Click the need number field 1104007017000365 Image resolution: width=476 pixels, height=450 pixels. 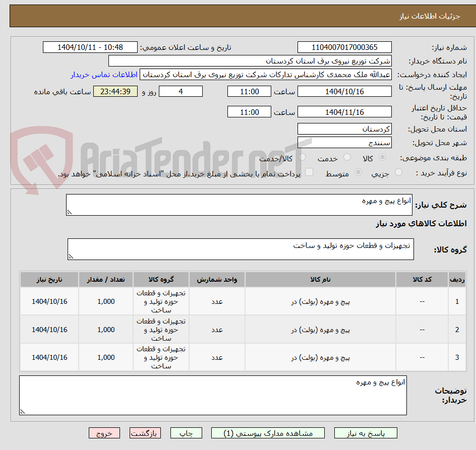(344, 47)
